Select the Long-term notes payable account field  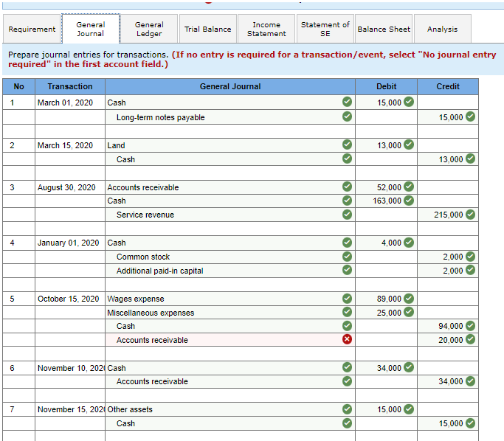230,117
